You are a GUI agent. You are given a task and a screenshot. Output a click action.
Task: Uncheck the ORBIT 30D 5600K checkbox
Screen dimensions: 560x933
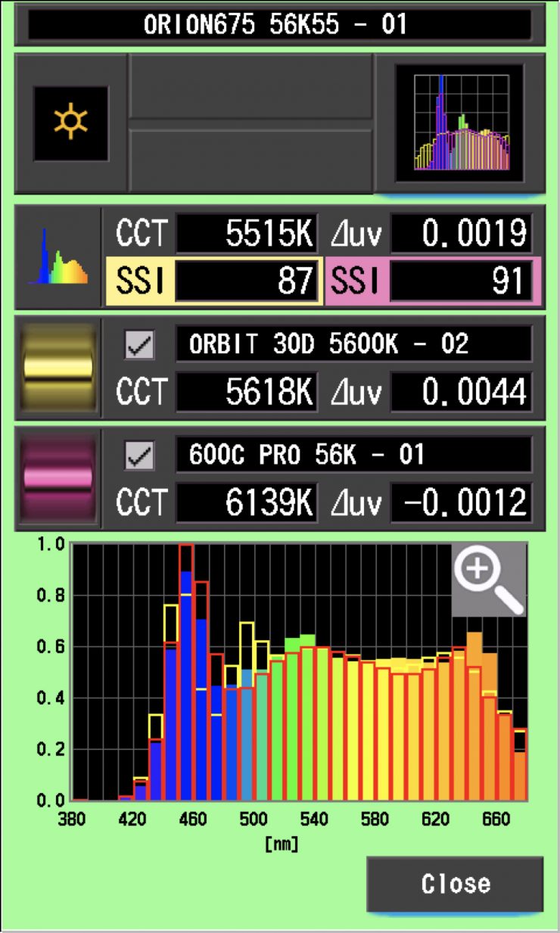[139, 346]
